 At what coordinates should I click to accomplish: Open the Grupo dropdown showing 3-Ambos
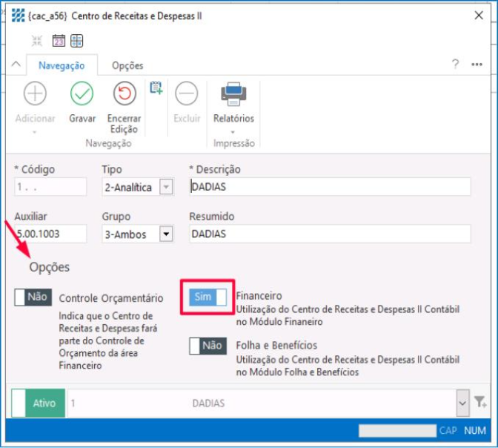coord(166,234)
